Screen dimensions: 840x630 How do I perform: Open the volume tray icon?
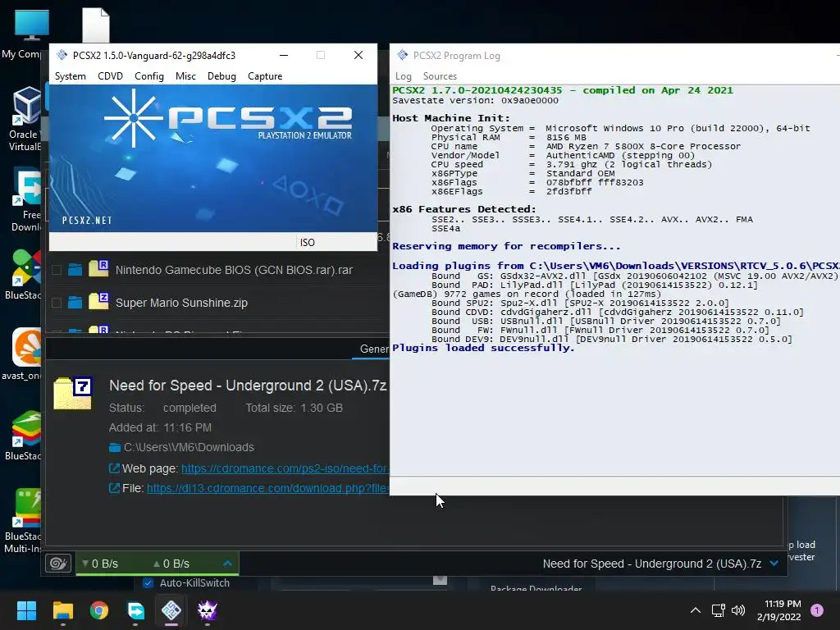tap(738, 610)
